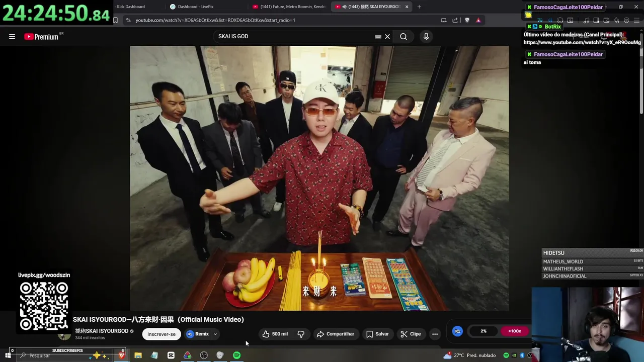Screen dimensions: 644x362
Task: Open OBS Studio from the taskbar
Action: click(x=204, y=355)
